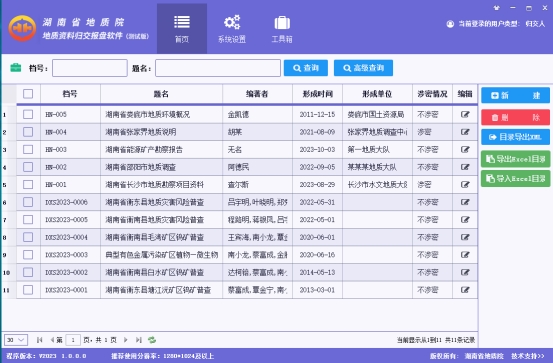Sort by 形成单位 column header
Viewport: 553px width, 363px height.
click(377, 94)
